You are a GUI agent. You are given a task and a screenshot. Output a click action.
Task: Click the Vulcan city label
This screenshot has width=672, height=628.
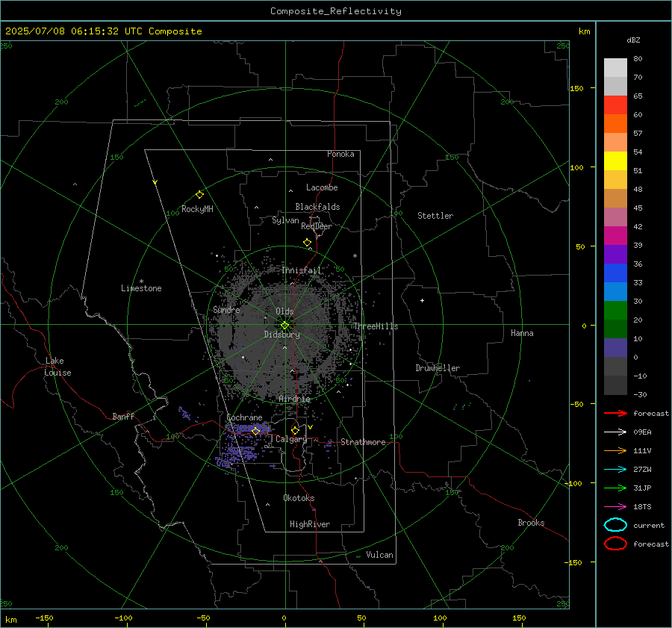[x=380, y=555]
